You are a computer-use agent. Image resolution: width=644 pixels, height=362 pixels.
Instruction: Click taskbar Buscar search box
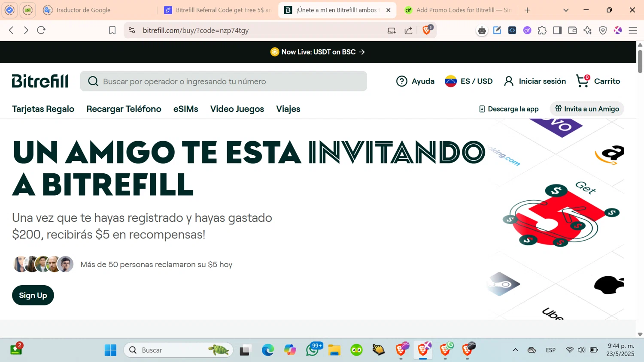[179, 350]
